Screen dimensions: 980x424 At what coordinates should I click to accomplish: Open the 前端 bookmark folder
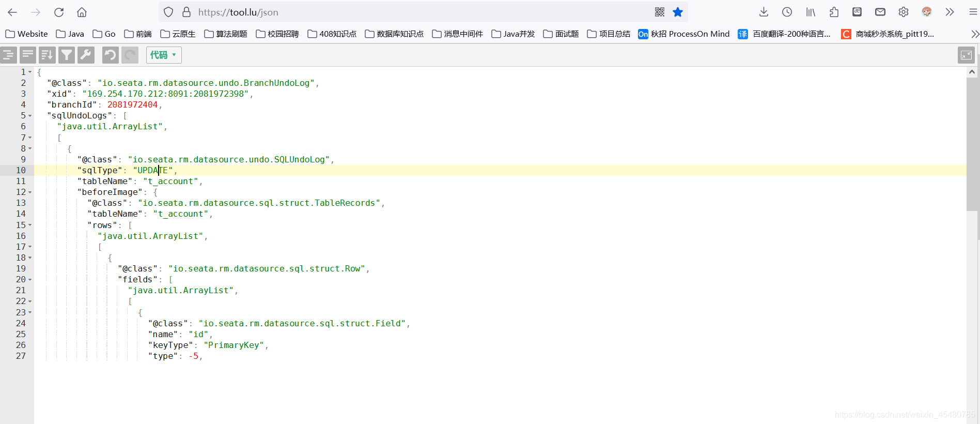(x=138, y=34)
